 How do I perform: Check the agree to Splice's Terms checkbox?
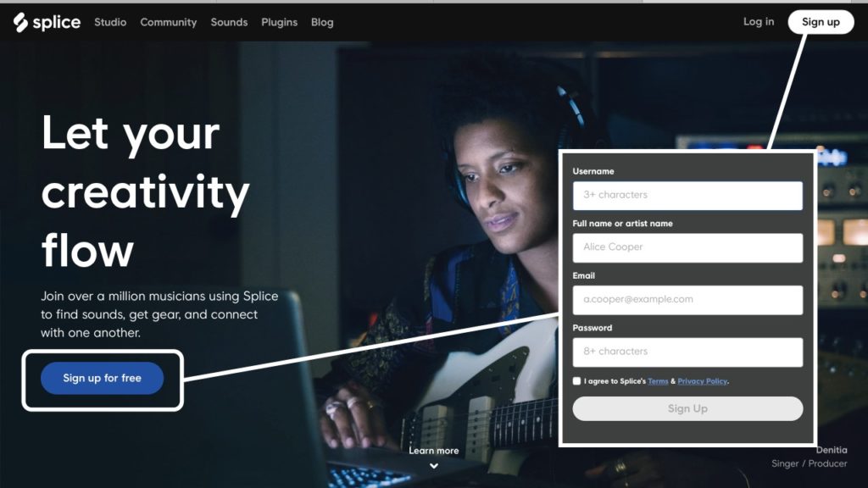pos(576,380)
